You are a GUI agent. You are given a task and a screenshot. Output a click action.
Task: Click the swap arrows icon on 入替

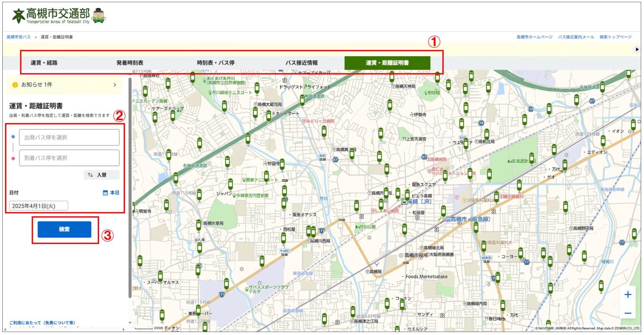[x=90, y=175]
